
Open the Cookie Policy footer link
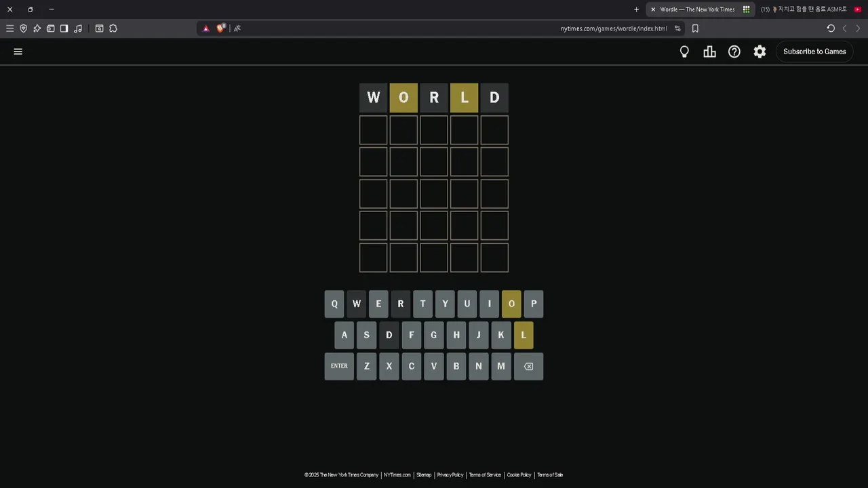point(519,475)
